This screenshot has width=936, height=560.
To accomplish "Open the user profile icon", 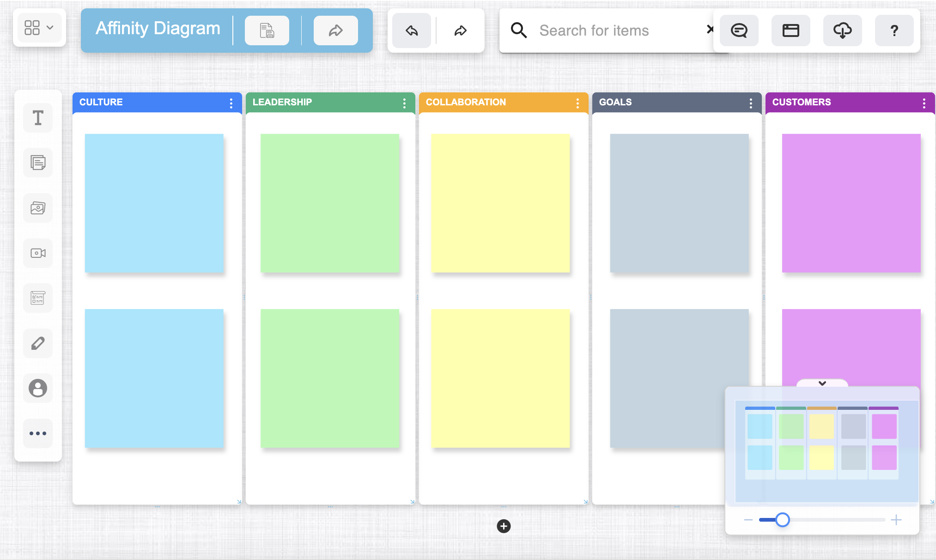I will pos(38,388).
